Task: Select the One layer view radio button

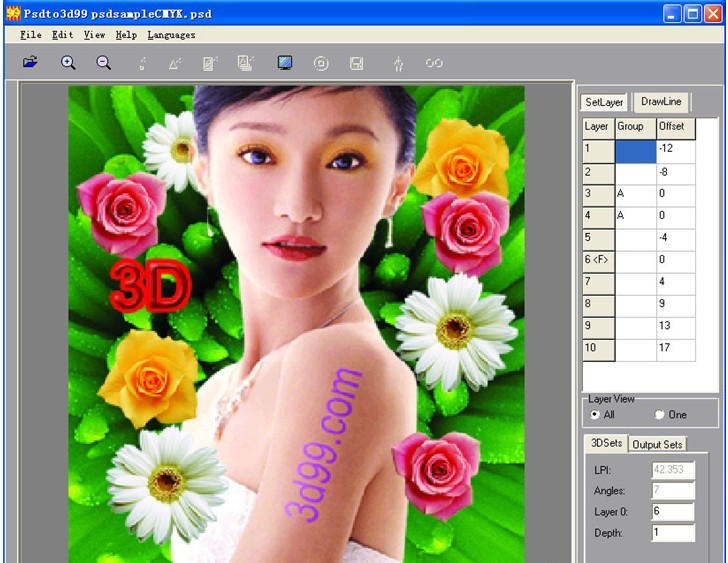Action: (x=660, y=414)
